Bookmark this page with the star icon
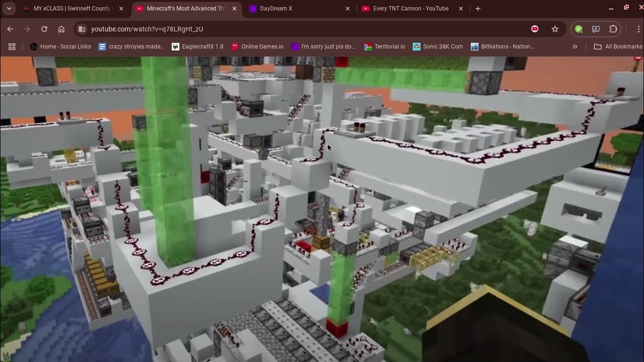 [555, 29]
